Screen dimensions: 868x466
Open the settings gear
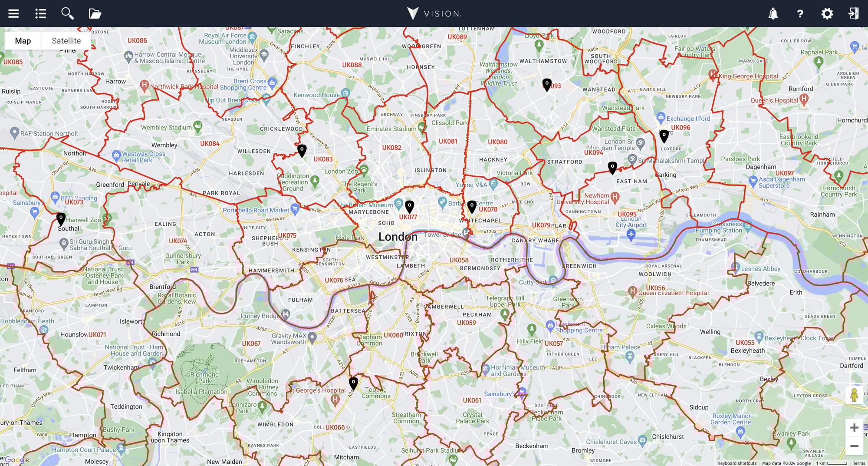coord(827,13)
